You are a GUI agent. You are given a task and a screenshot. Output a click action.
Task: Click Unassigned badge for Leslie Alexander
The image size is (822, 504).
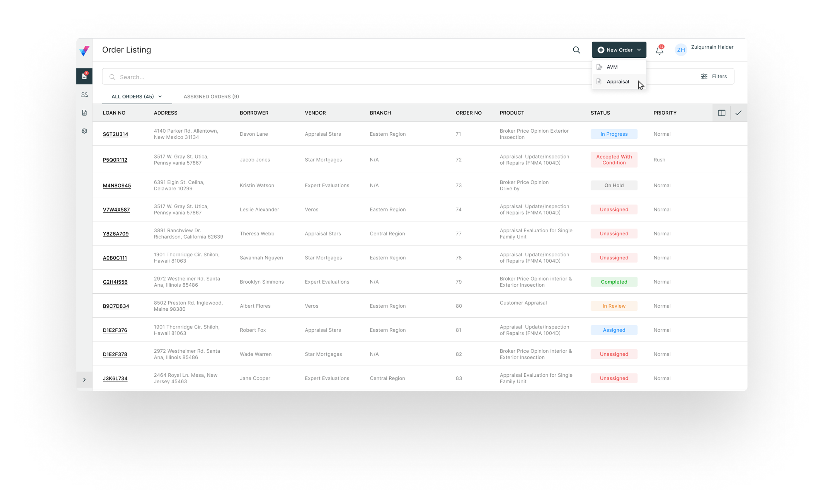[x=614, y=210]
